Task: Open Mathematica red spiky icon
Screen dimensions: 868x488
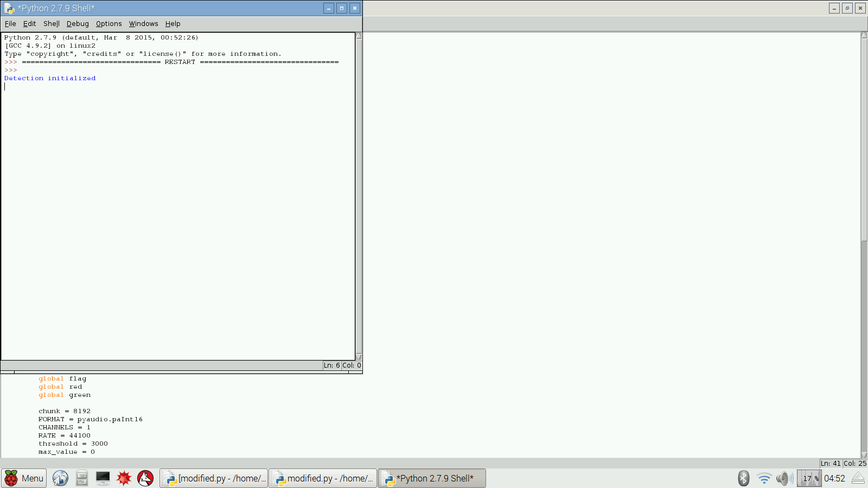Action: [x=124, y=478]
